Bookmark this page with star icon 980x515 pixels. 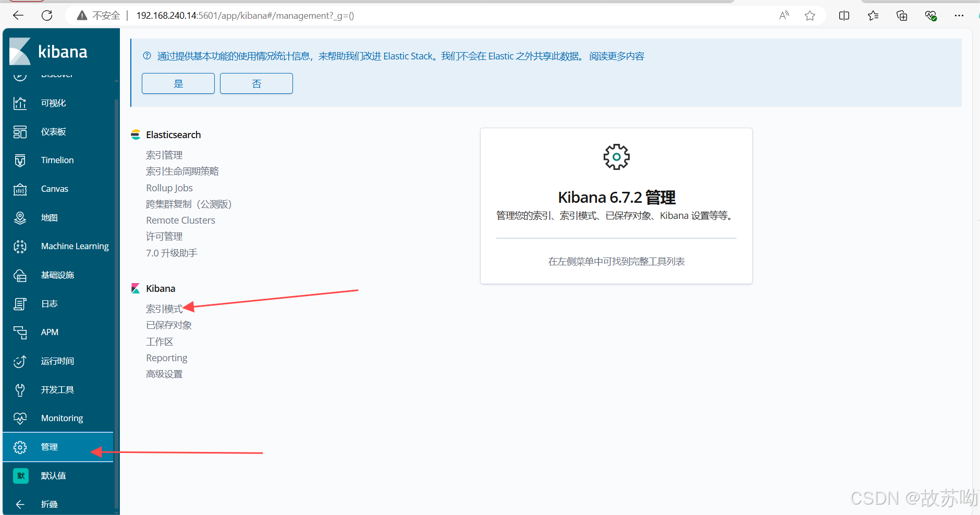[810, 16]
